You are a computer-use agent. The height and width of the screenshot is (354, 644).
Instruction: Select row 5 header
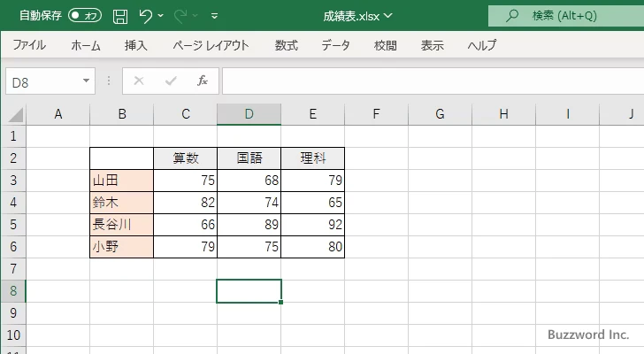[x=13, y=225]
